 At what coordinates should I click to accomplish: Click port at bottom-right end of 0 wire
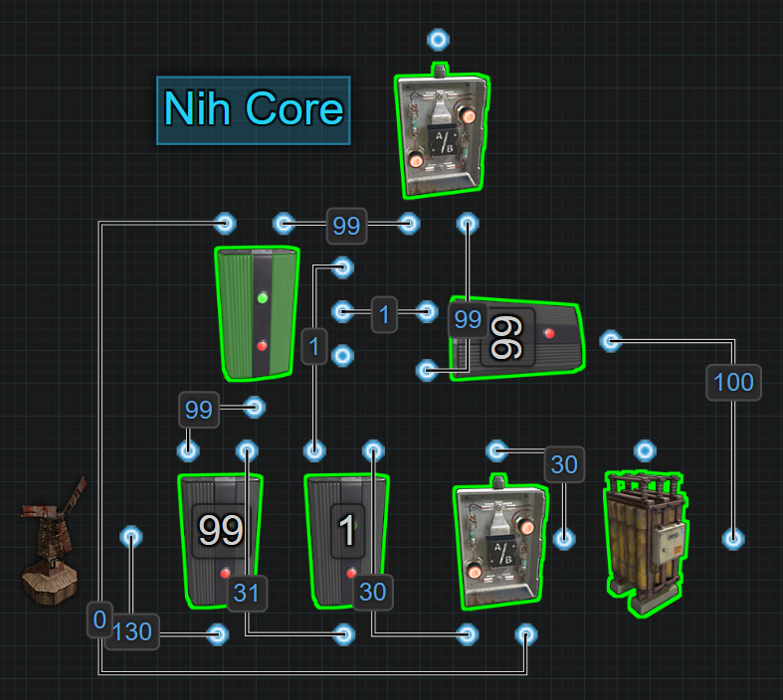526,634
